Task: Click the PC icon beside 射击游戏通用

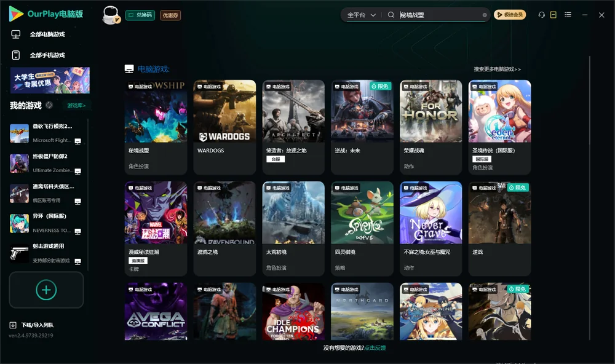Action: coord(78,262)
